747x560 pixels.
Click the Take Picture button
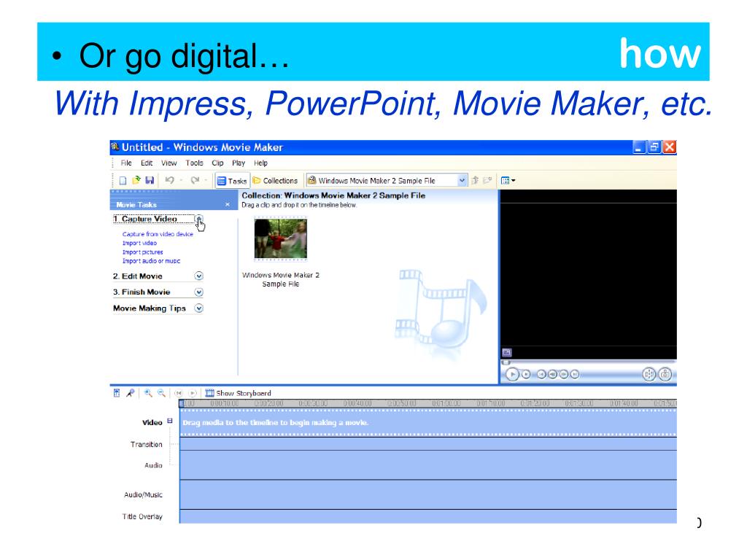(665, 374)
